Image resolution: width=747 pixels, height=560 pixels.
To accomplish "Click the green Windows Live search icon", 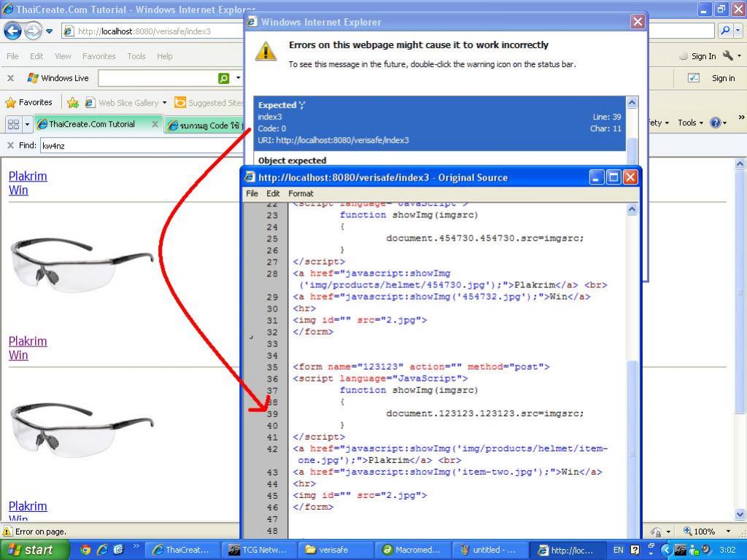I will tap(224, 78).
